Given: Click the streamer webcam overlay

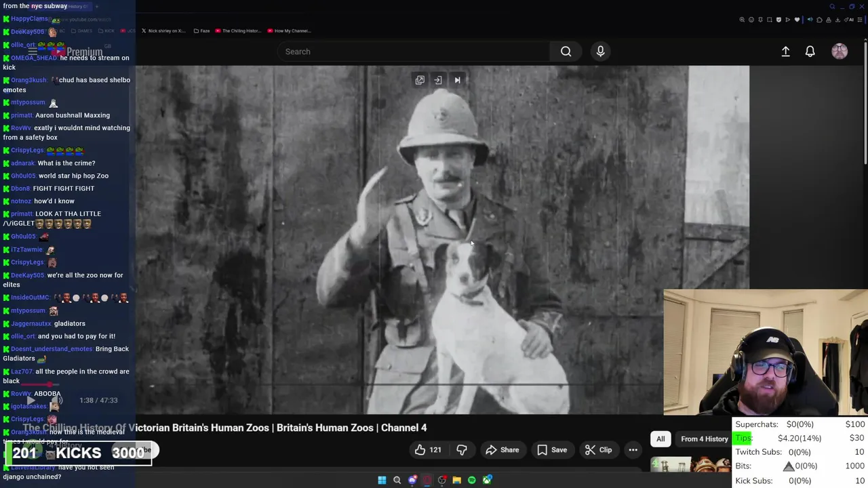Looking at the screenshot, I should pos(766,352).
